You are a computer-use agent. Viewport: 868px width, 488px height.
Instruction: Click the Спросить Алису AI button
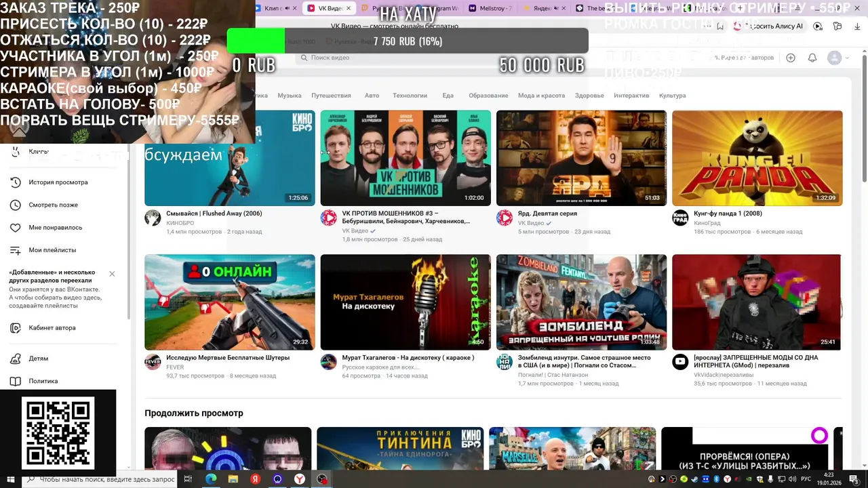click(769, 26)
